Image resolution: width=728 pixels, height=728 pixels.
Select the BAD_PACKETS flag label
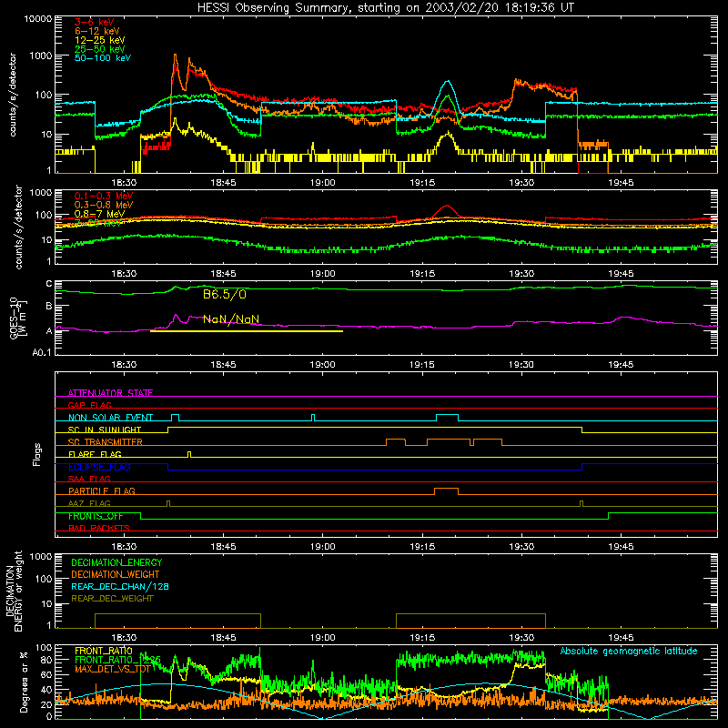point(99,528)
